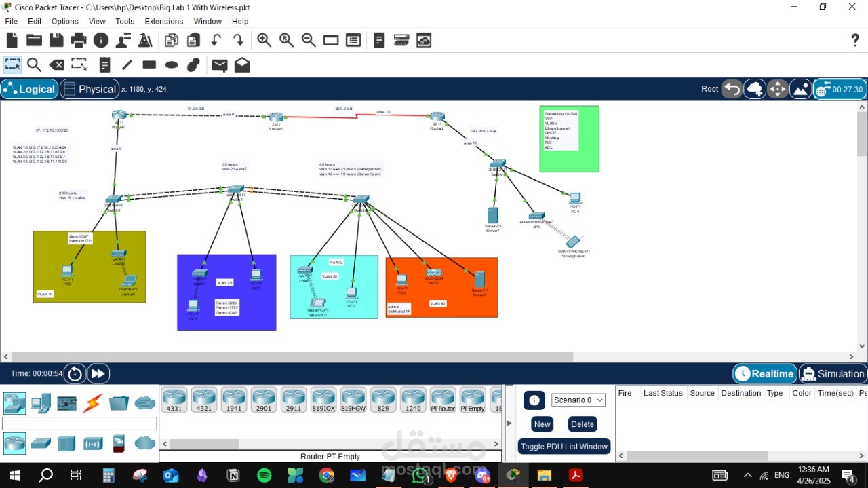The height and width of the screenshot is (488, 868).
Task: Open the Network Information dialog icon
Action: [x=101, y=39]
